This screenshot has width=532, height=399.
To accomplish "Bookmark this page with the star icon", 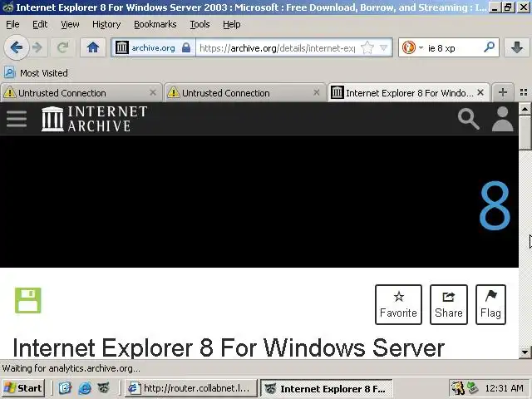I will (x=367, y=47).
